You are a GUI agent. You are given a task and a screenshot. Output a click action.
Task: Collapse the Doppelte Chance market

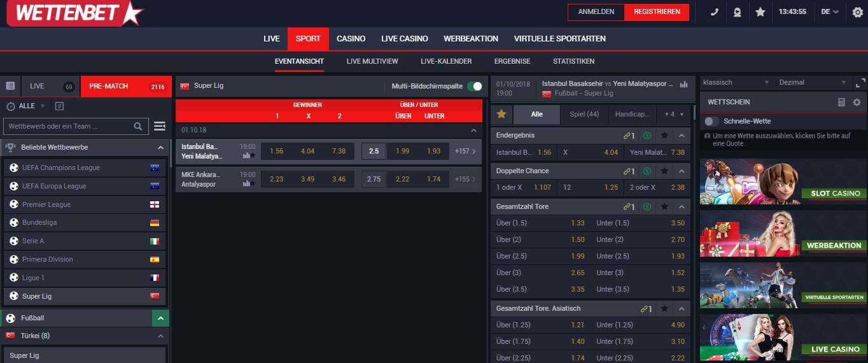[x=682, y=171]
